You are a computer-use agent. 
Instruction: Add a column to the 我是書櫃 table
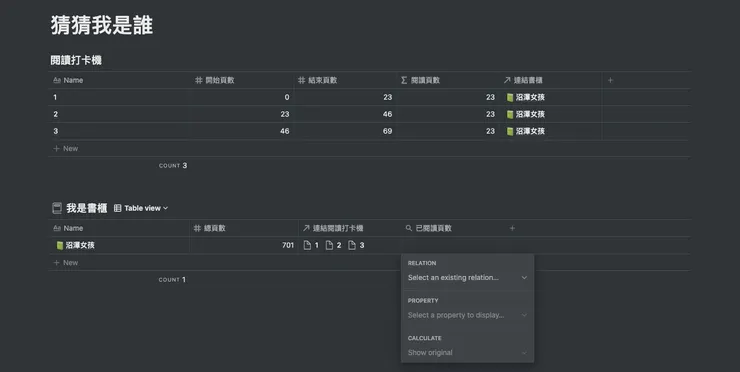(512, 228)
